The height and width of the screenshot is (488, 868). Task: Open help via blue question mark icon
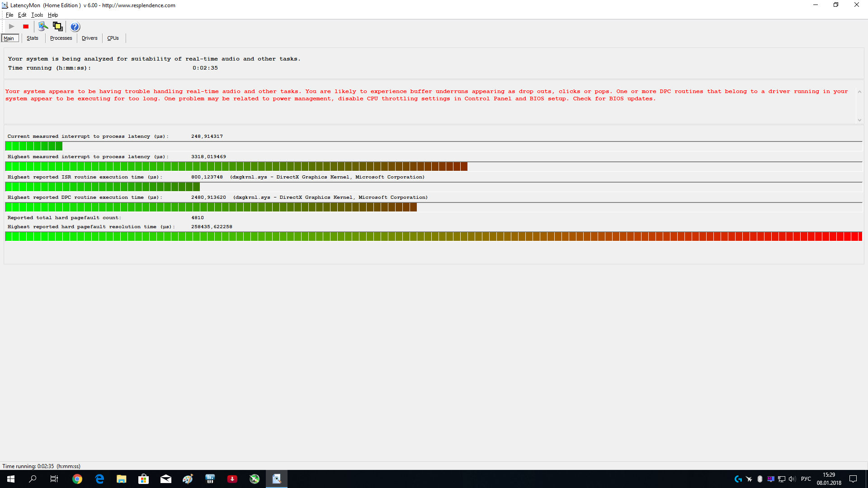tap(75, 27)
